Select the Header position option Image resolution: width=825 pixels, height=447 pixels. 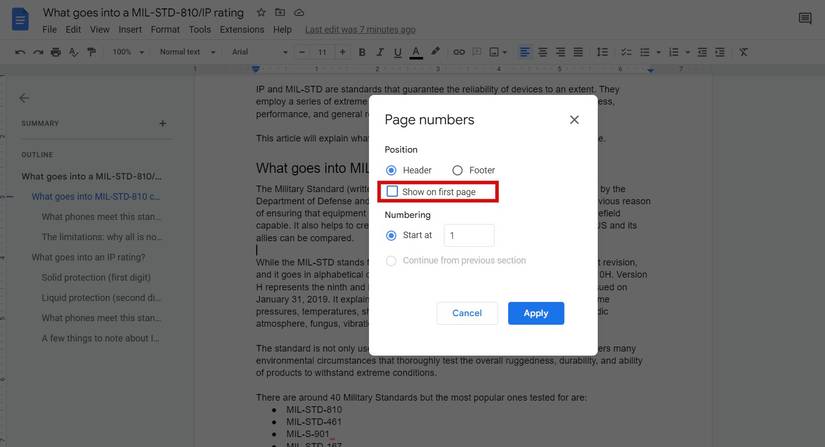[x=391, y=171]
